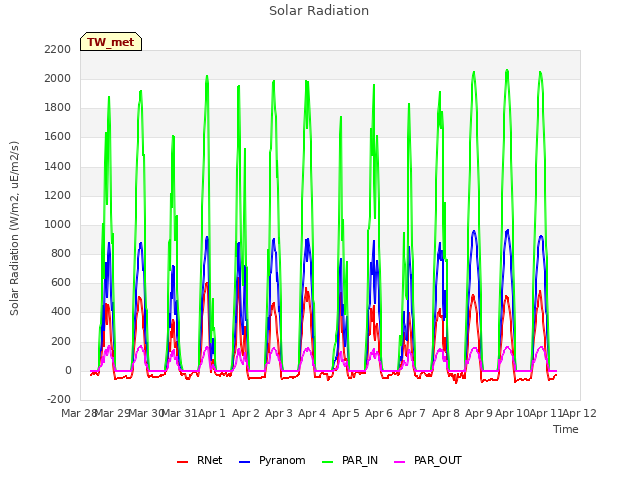Select the blue Pyranom legend swatch

click(x=244, y=462)
